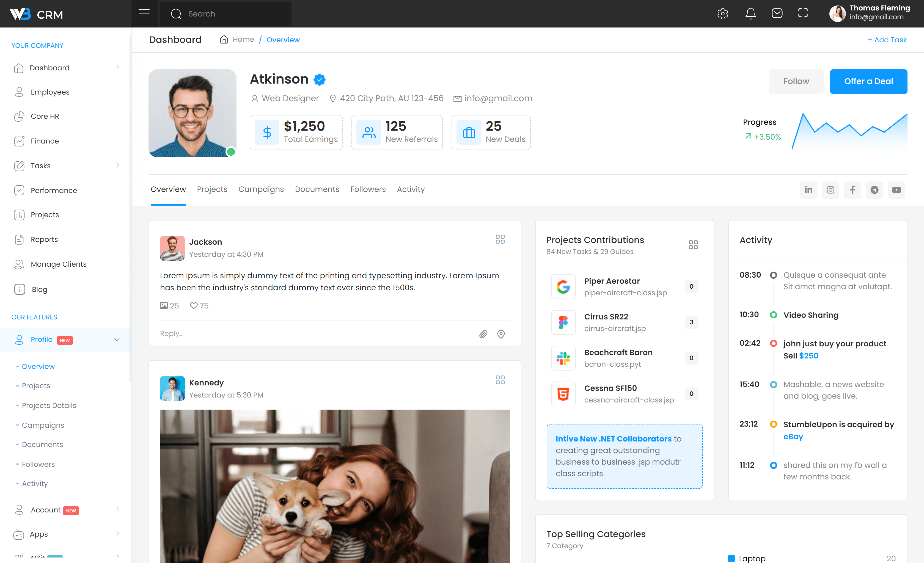This screenshot has height=563, width=924.
Task: Switch to the Campaigns tab
Action: (261, 189)
